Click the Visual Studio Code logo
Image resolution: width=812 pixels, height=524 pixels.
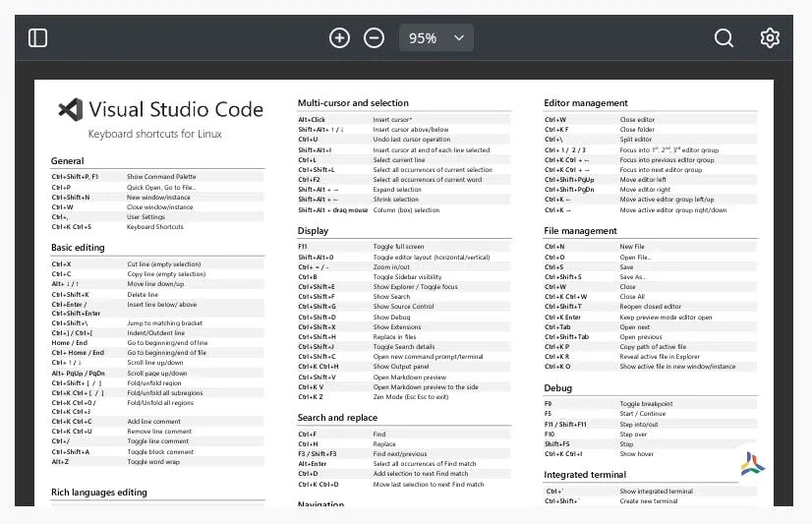coord(69,109)
